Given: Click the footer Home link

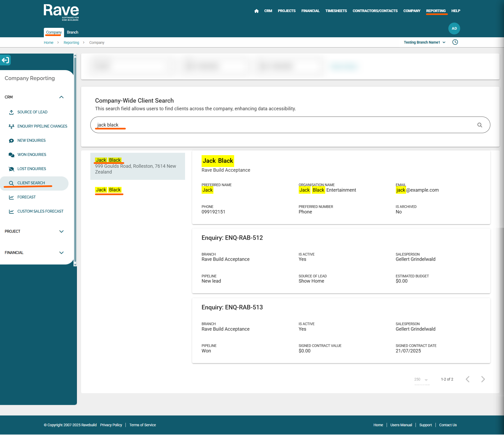Looking at the screenshot, I should coord(378,425).
